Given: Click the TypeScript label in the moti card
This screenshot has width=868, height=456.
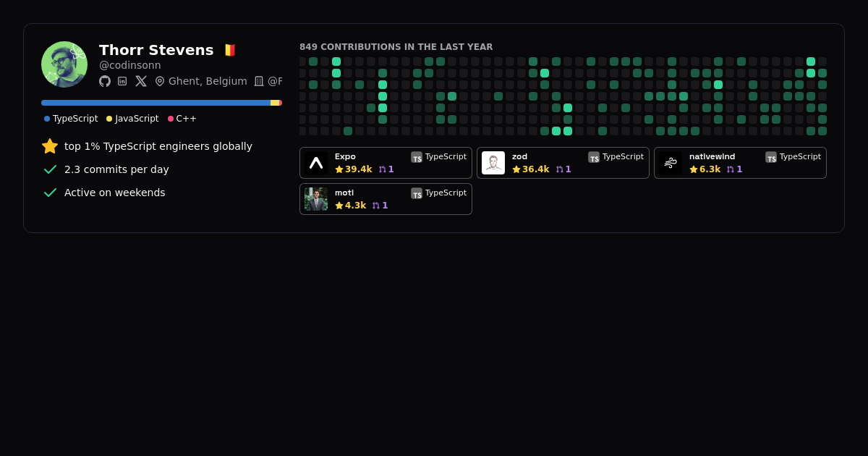Looking at the screenshot, I should [446, 193].
